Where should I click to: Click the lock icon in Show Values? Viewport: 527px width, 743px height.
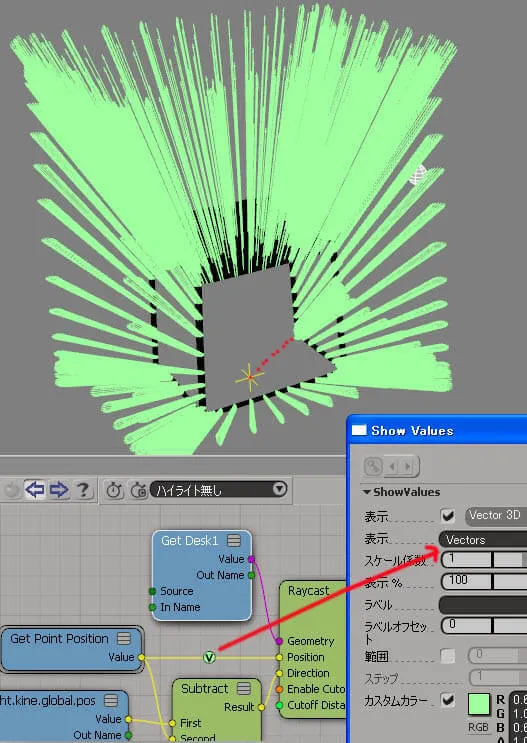pos(373,467)
